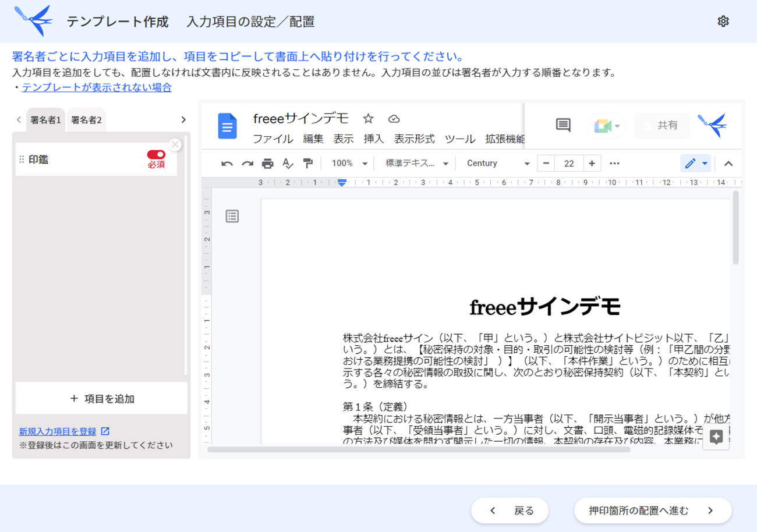Click the 戻る button
This screenshot has height=532, width=757.
pos(510,510)
